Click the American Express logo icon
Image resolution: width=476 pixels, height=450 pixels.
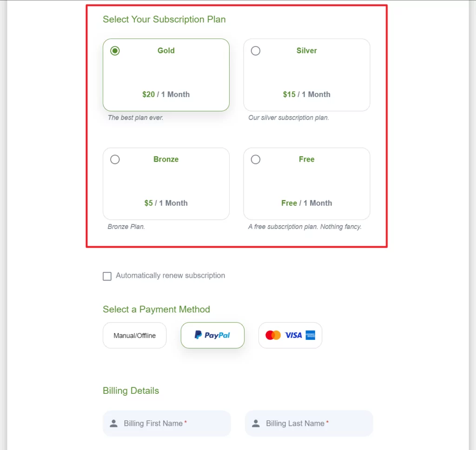point(311,335)
